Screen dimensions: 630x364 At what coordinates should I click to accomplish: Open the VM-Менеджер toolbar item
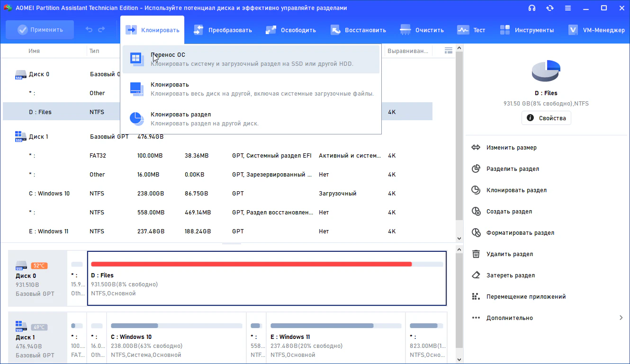point(596,30)
